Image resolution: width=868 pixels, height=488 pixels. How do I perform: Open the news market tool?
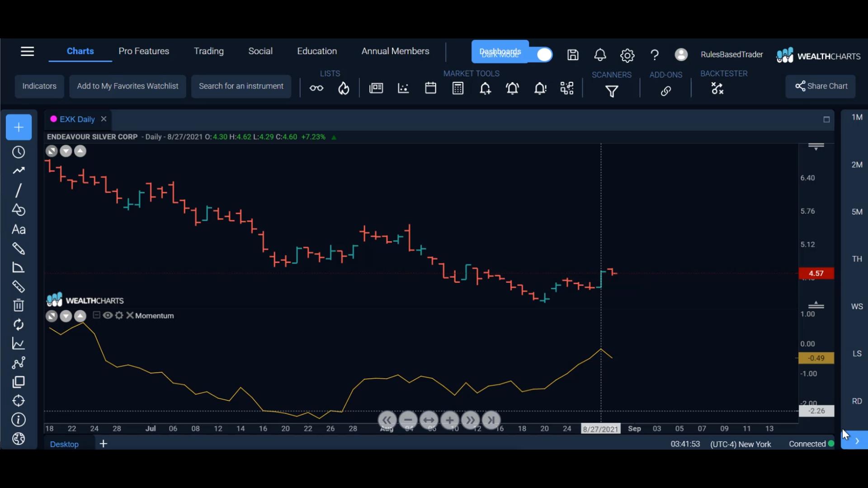point(376,88)
